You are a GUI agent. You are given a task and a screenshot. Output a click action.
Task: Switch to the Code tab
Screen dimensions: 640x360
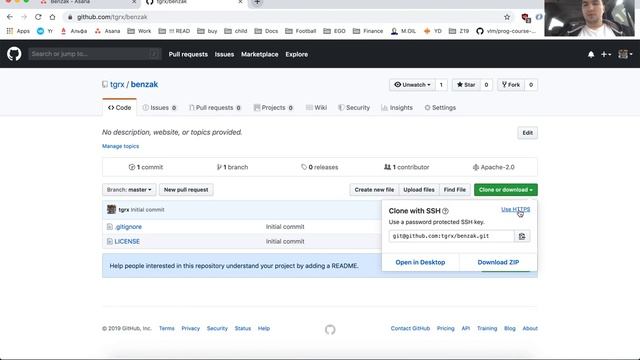[120, 108]
